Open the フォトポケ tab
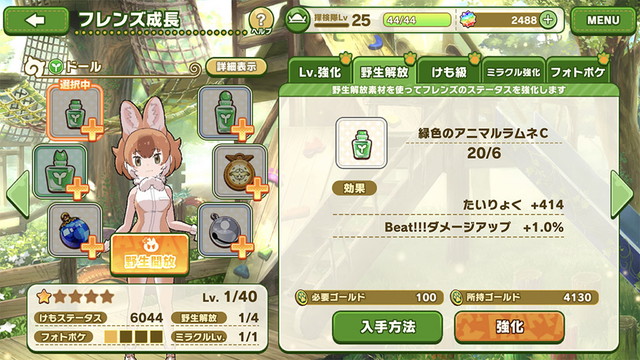Image resolution: width=640 pixels, height=360 pixels. [578, 72]
